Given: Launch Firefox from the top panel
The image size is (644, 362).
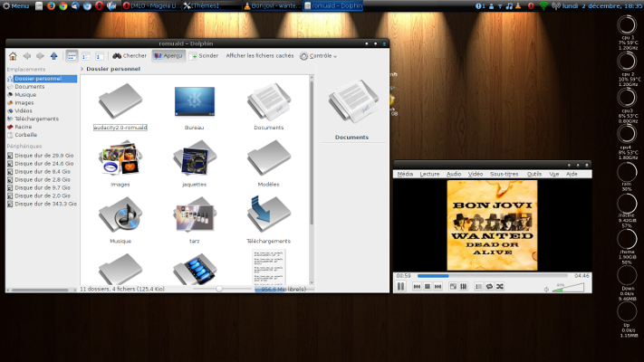Looking at the screenshot, I should point(51,5).
